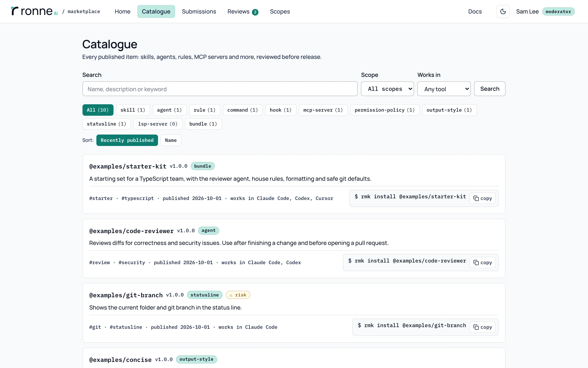Screen dimensions: 588x368
Task: Filter by command (1)
Action: 243,110
